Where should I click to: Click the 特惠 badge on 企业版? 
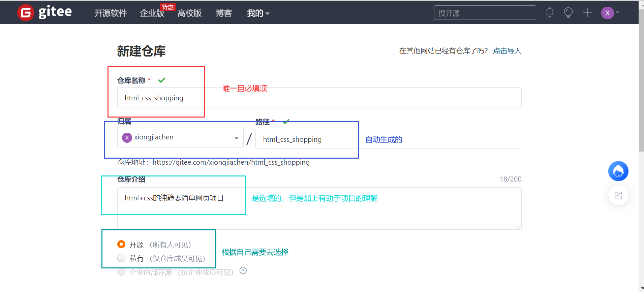pyautogui.click(x=167, y=7)
